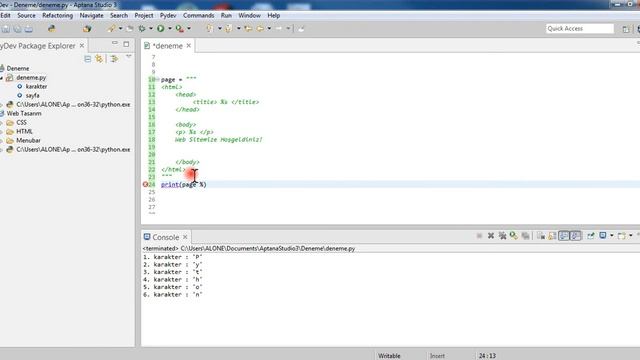Image resolution: width=640 pixels, height=360 pixels.
Task: Open Run configurations dropdown arrow
Action: pyautogui.click(x=169, y=29)
